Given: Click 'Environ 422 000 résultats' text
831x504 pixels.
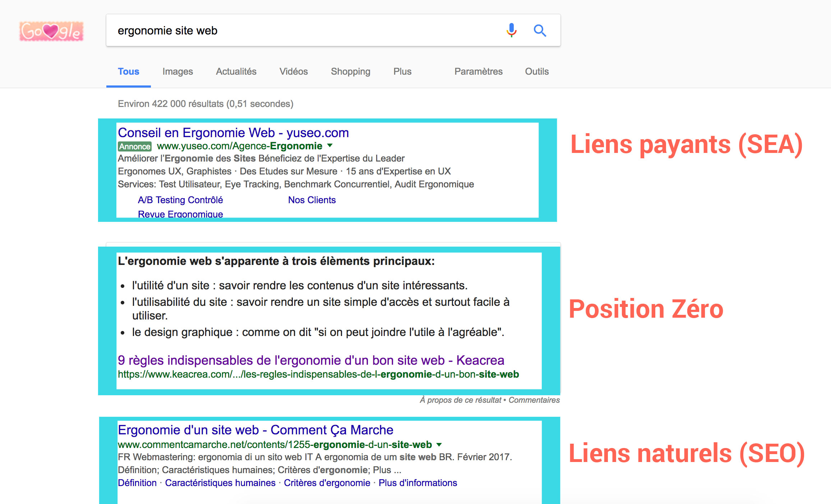Looking at the screenshot, I should pyautogui.click(x=206, y=104).
